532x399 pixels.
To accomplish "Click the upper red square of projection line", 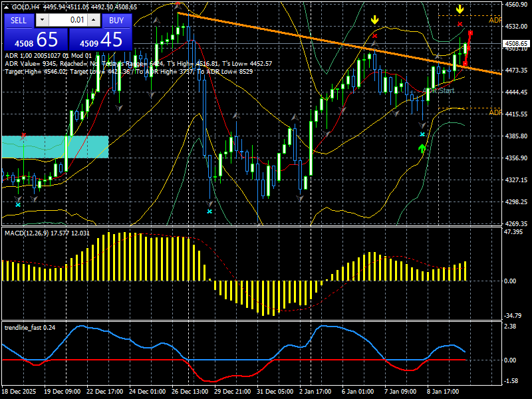I will (471, 33).
